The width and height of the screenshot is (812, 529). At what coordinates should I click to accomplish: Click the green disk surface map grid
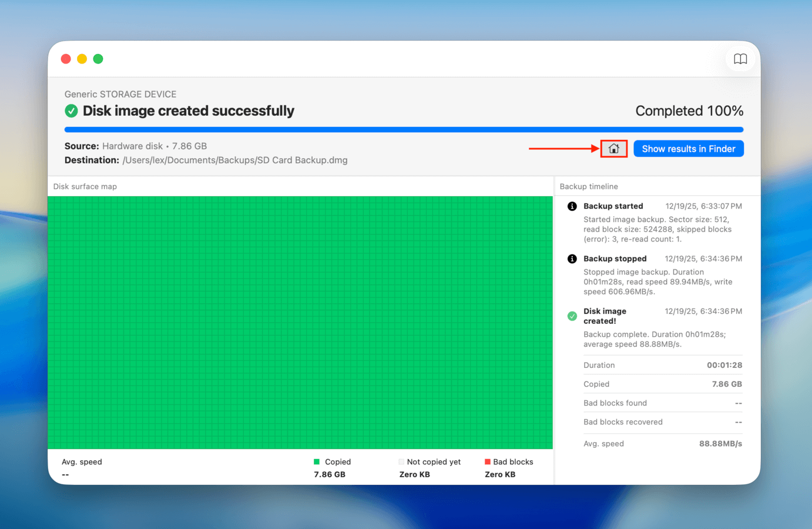(x=301, y=322)
